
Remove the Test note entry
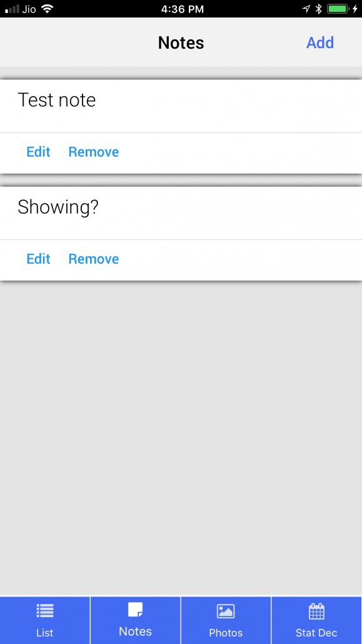click(x=94, y=152)
